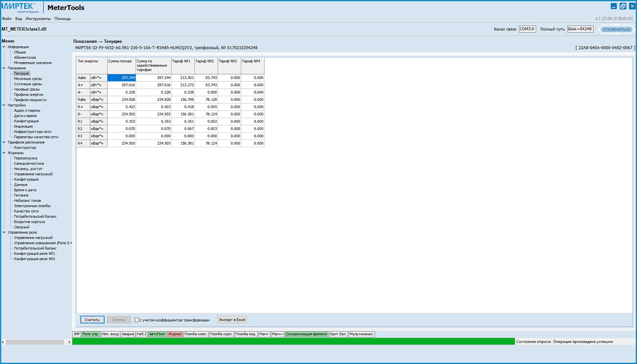637x364 pixels.
Task: Open the Инструменты menu
Action: coord(38,19)
